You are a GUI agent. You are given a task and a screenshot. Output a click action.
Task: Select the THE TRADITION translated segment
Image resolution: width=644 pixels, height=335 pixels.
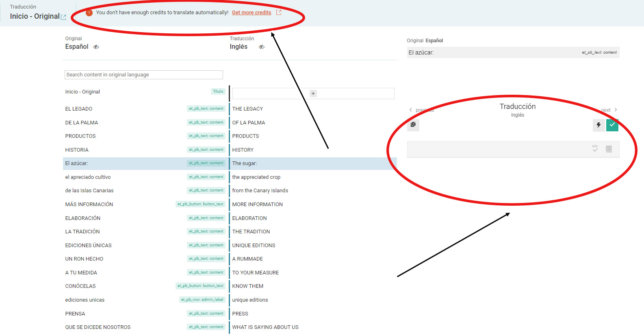coord(251,232)
